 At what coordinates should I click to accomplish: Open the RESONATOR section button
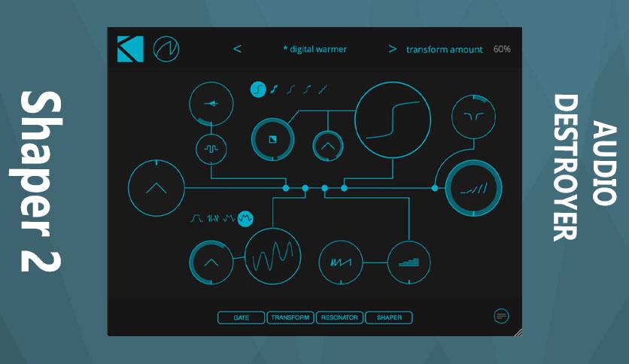pos(339,317)
